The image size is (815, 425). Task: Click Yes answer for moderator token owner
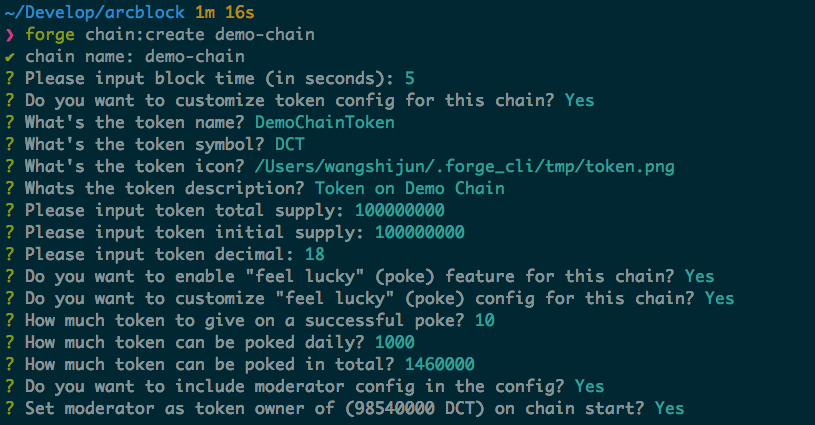(669, 408)
